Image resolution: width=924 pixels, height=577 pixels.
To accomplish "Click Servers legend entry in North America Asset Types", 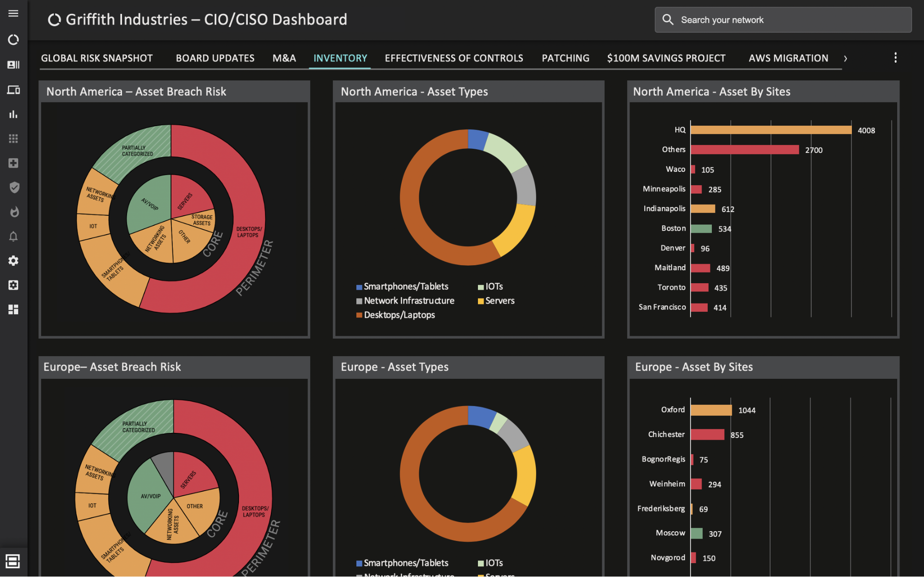I will click(496, 301).
